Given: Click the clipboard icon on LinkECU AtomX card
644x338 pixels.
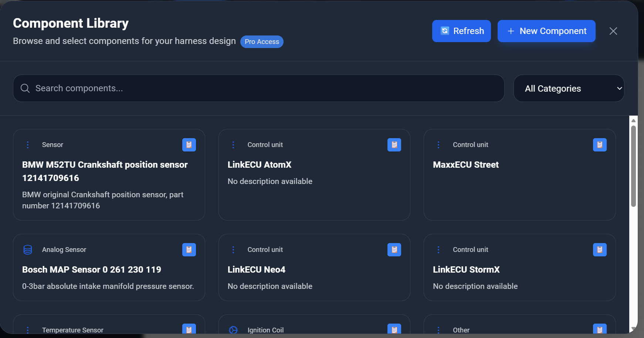Looking at the screenshot, I should [394, 145].
